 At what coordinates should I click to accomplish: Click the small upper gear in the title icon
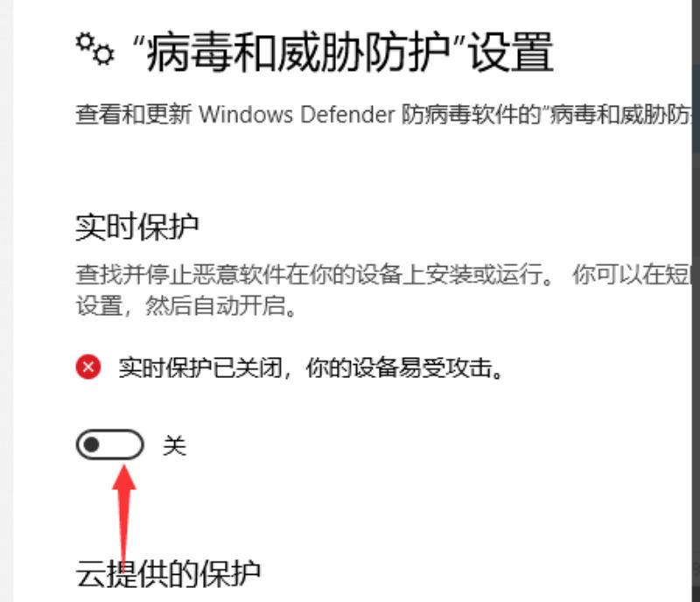click(84, 41)
